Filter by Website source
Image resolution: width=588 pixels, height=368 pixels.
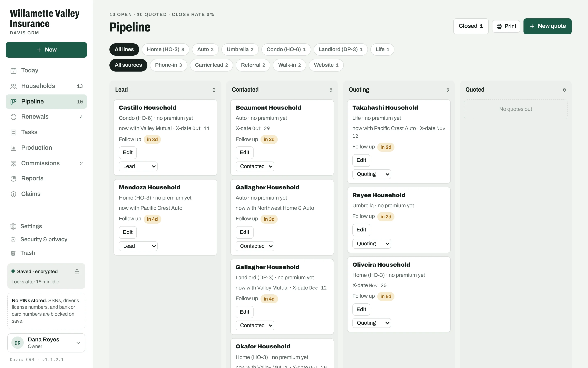pyautogui.click(x=326, y=65)
